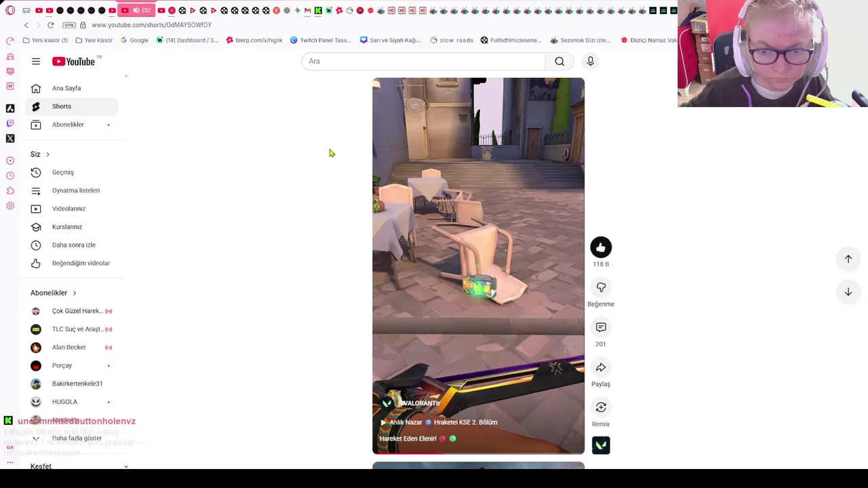Image resolution: width=868 pixels, height=488 pixels.
Task: Dislike the Short via Beğenme icon
Action: [x=601, y=287]
